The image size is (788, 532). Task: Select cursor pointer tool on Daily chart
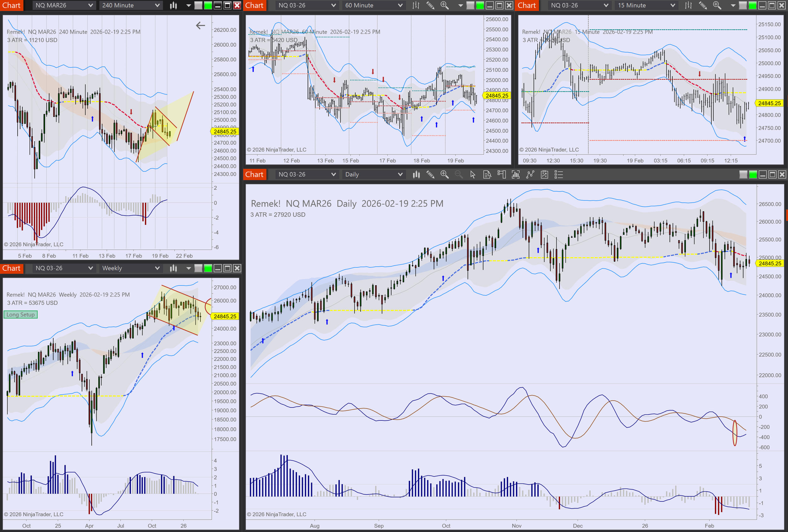473,175
